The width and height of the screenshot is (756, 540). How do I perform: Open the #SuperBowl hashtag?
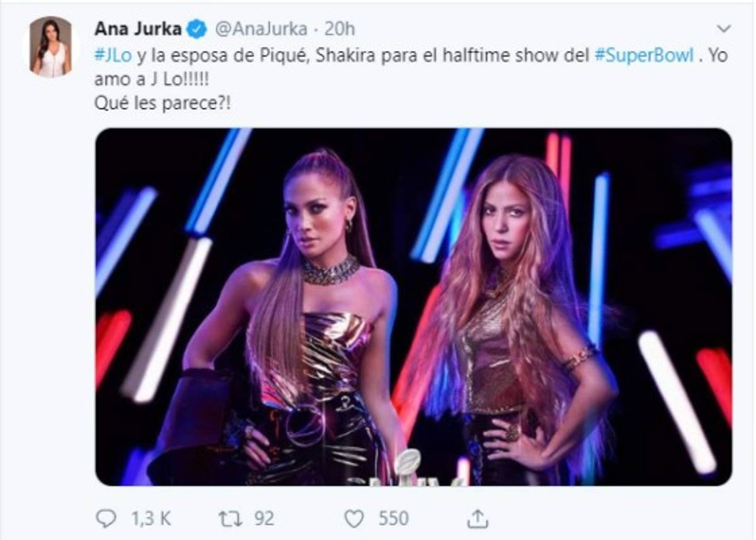644,55
